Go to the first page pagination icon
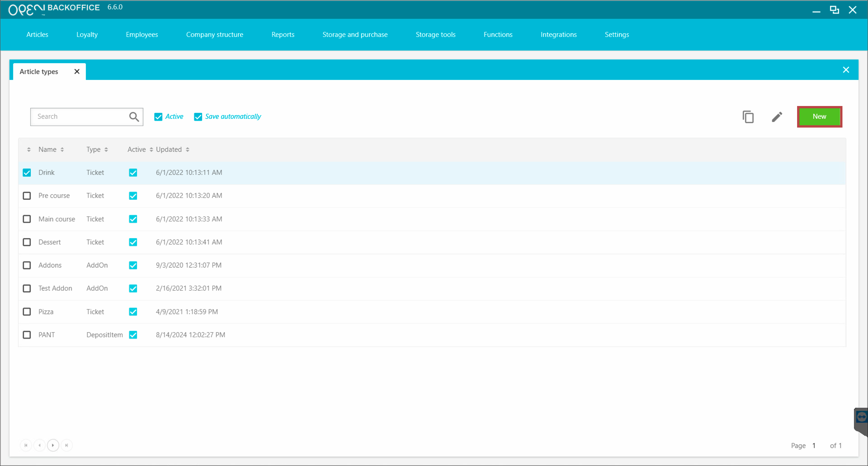868x466 pixels. (26, 445)
